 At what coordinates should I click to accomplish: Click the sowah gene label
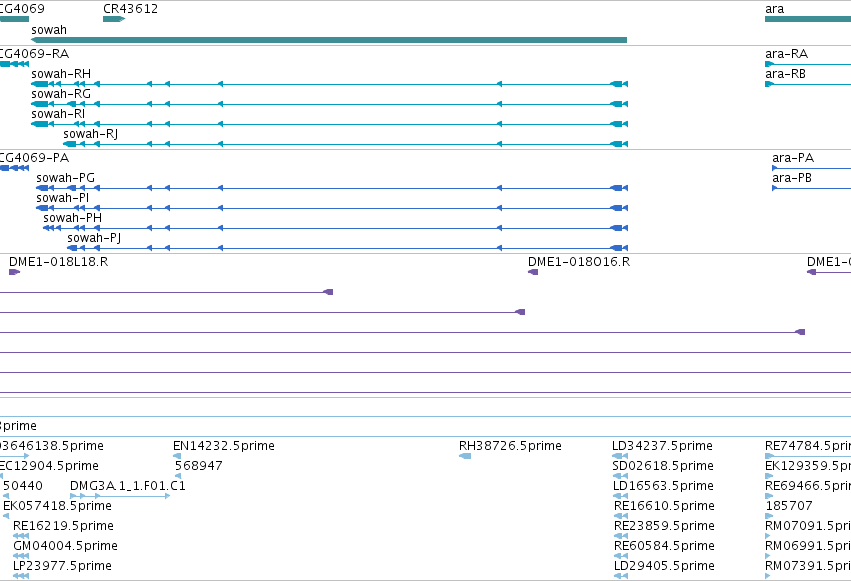pos(49,30)
